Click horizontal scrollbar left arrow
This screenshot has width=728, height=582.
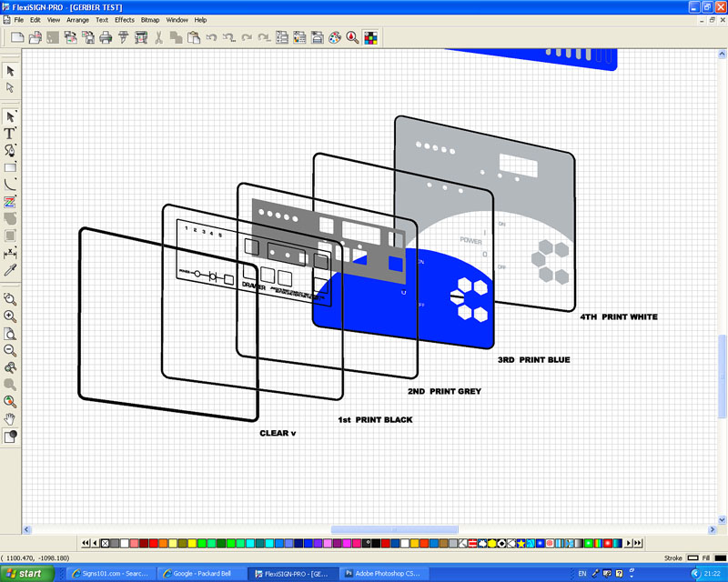[26, 529]
